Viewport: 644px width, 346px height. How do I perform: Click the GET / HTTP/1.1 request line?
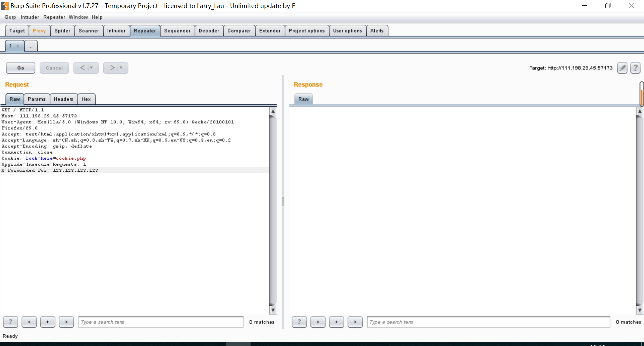[22, 110]
